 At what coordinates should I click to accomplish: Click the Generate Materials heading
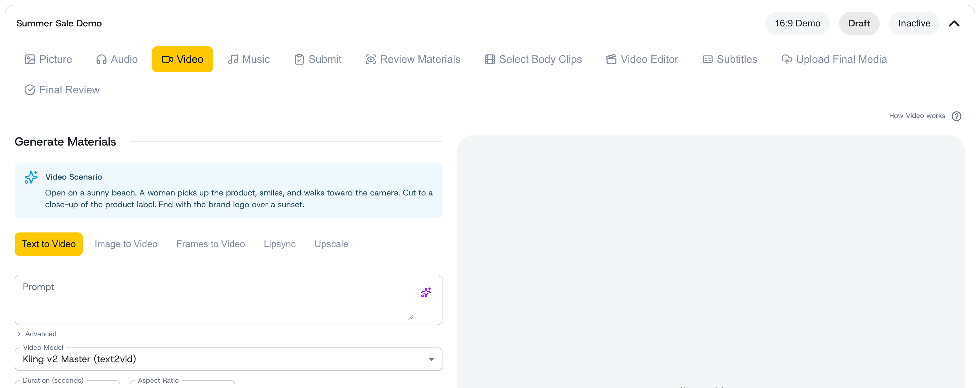65,142
